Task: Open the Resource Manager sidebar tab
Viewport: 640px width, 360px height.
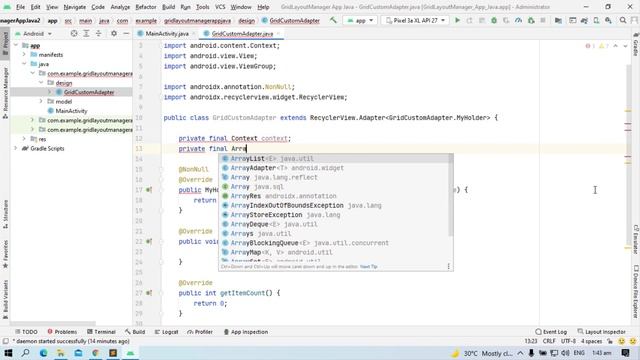Action: click(x=5, y=93)
